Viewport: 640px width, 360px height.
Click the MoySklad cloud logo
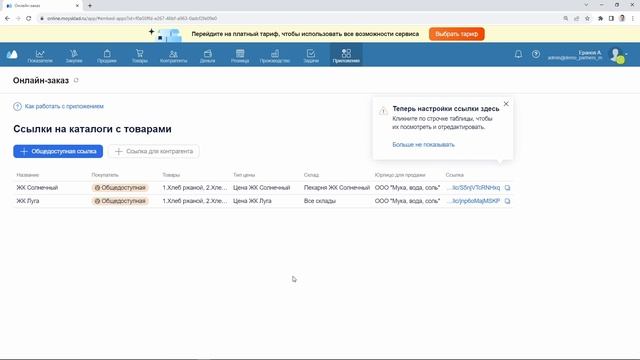12,54
